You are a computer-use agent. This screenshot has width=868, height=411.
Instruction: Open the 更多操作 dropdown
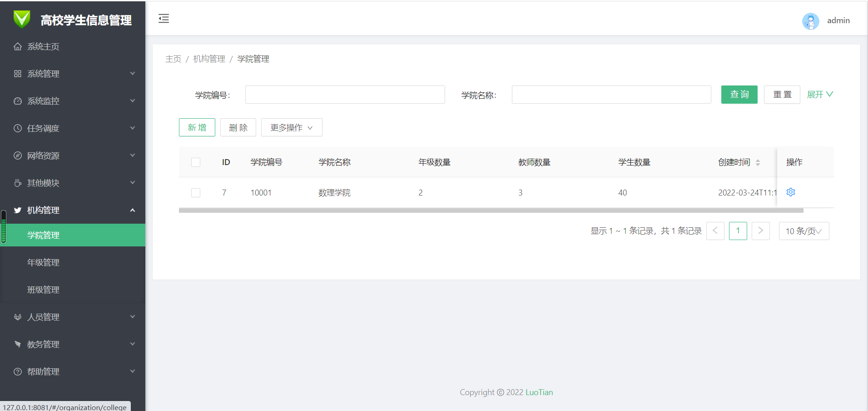(x=292, y=127)
